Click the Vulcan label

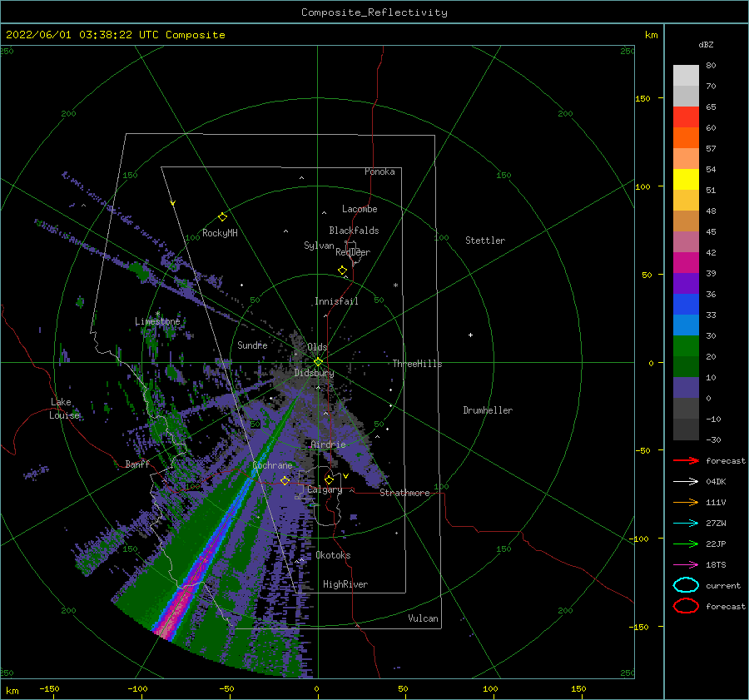(424, 618)
